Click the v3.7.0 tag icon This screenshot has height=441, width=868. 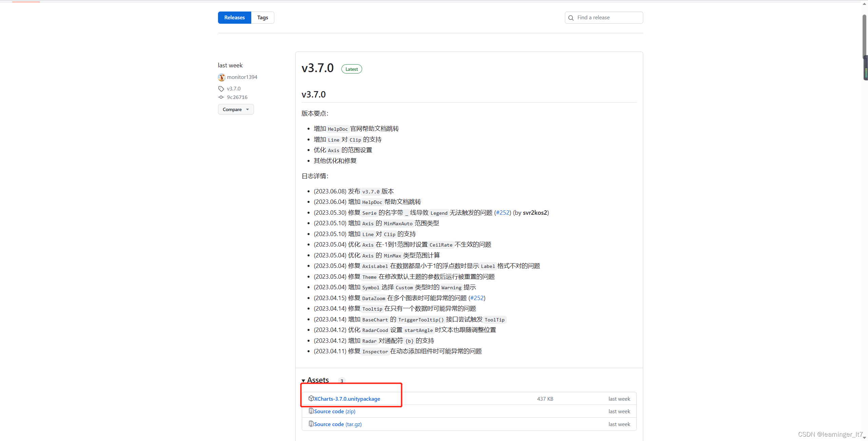(x=221, y=89)
